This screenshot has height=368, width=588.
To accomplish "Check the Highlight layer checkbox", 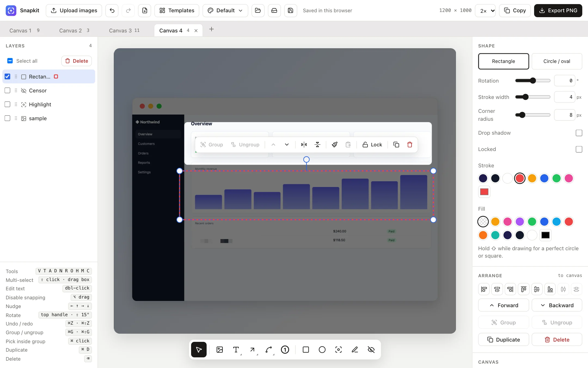I will [8, 104].
